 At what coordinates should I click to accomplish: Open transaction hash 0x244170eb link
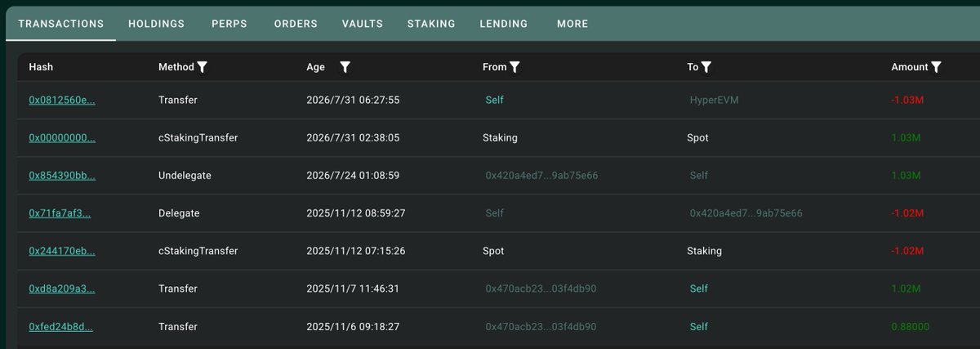click(x=62, y=251)
